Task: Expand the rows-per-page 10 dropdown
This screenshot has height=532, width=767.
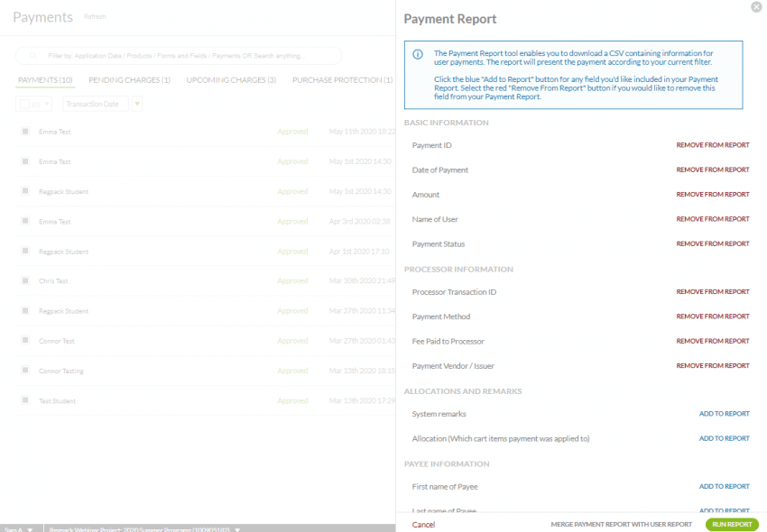Action: (41, 104)
